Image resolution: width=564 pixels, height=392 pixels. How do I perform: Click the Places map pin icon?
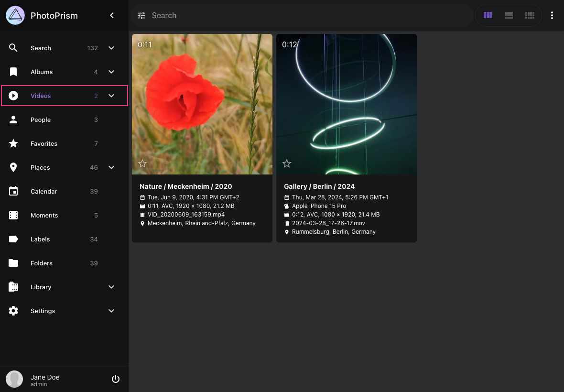click(x=13, y=167)
